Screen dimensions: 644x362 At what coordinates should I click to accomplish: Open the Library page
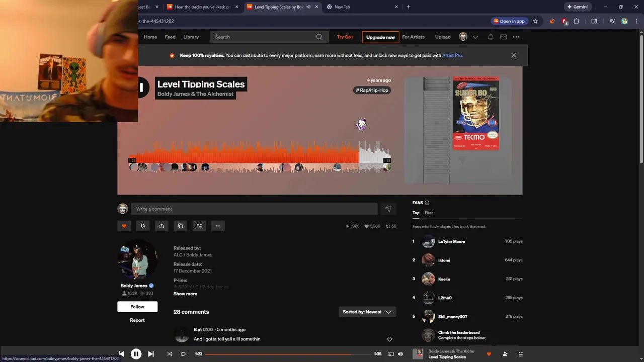click(x=191, y=37)
